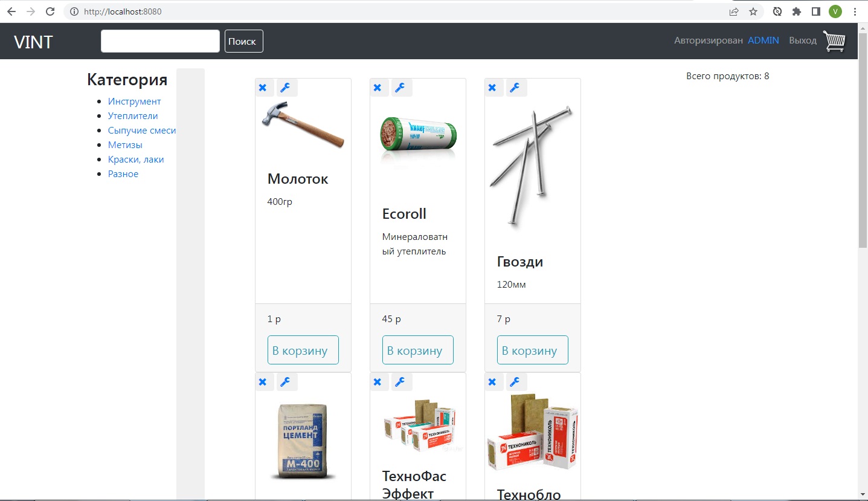View site information icon in the address bar
This screenshot has width=868, height=501.
[x=74, y=11]
